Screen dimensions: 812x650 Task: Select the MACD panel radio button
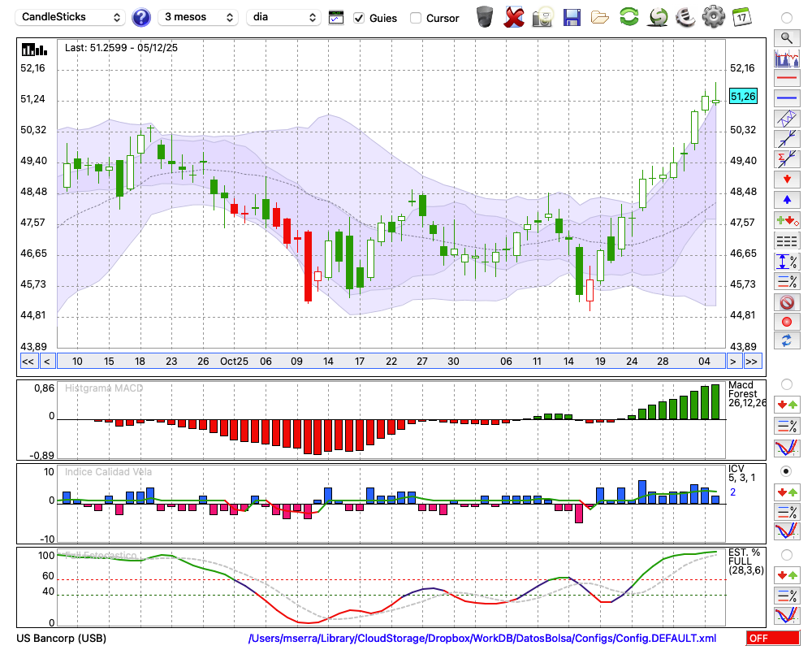(x=787, y=384)
